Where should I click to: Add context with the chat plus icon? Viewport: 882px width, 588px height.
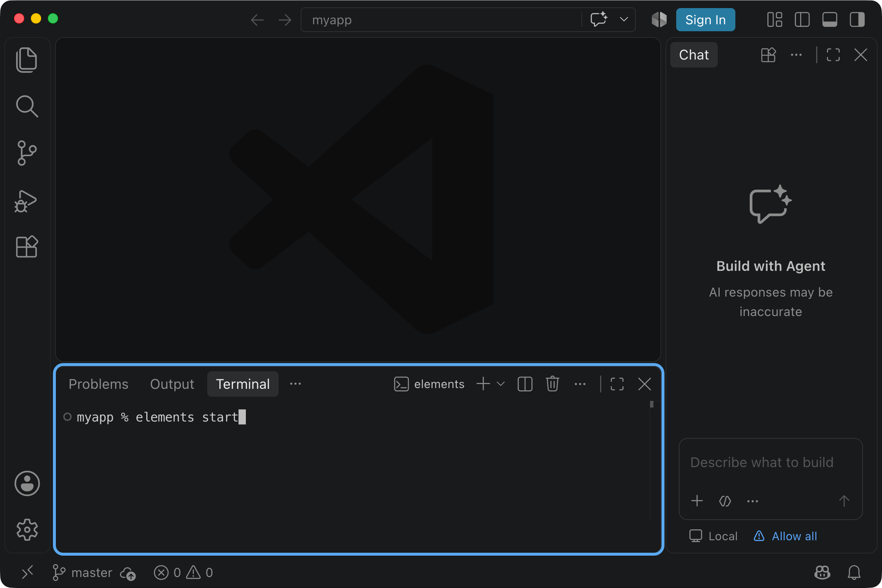pyautogui.click(x=697, y=501)
